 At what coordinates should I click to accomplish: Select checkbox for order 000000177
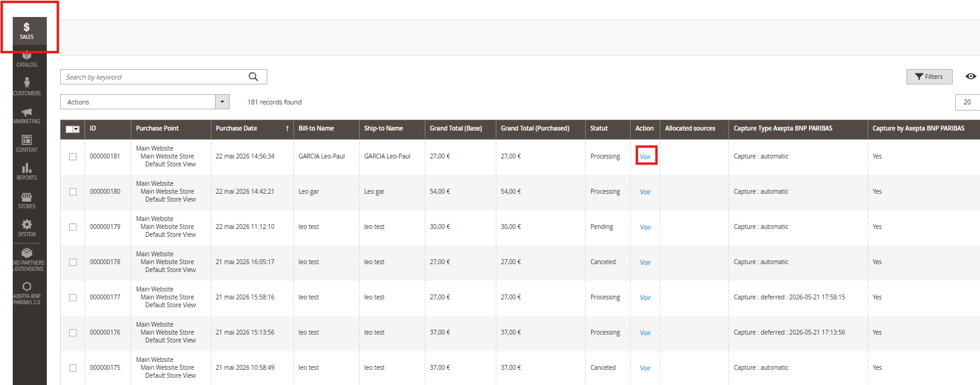pos(73,298)
